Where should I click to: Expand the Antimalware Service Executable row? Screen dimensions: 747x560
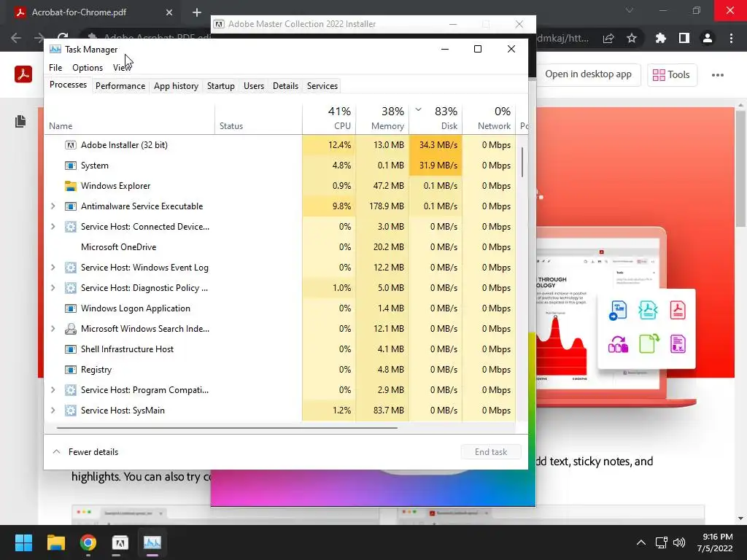(53, 206)
